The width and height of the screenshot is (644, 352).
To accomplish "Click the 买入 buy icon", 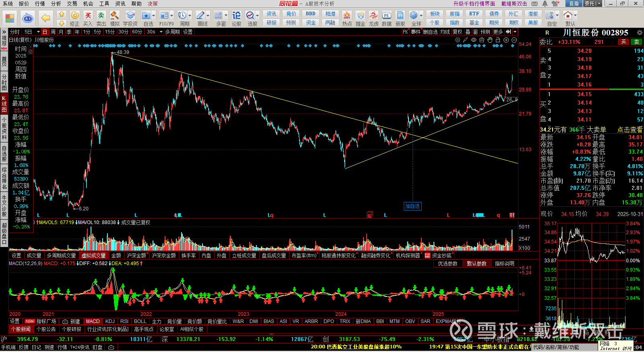I will click(x=88, y=19).
